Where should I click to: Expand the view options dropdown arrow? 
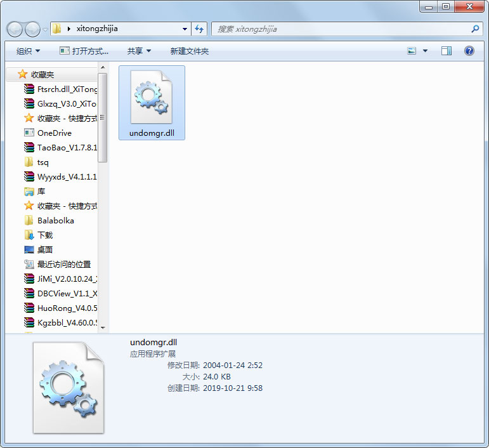[425, 51]
